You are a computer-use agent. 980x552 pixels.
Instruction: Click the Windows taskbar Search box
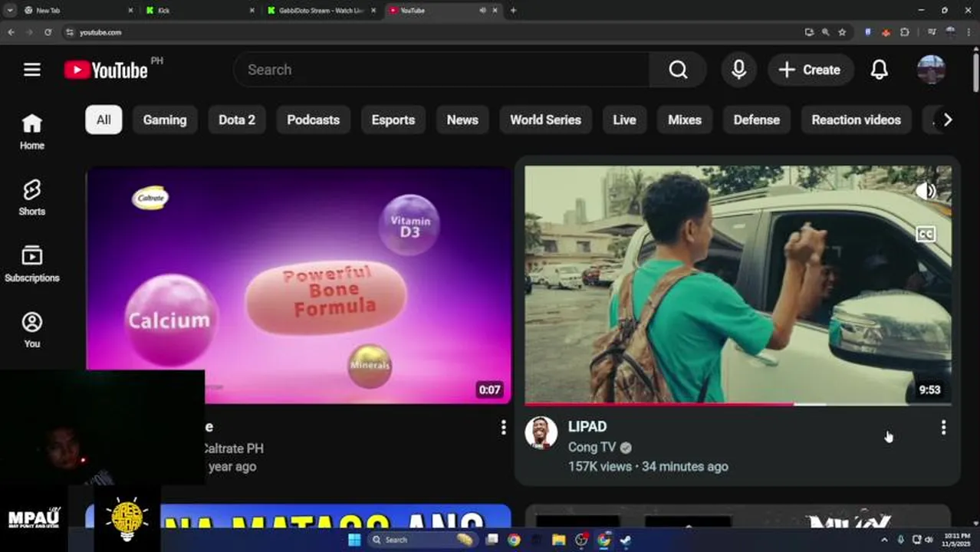point(422,540)
